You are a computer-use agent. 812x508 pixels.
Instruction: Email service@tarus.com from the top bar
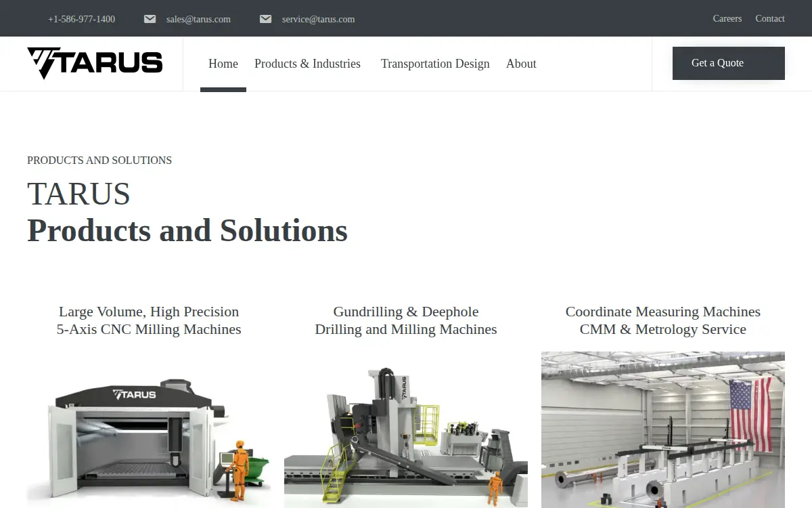(x=318, y=19)
